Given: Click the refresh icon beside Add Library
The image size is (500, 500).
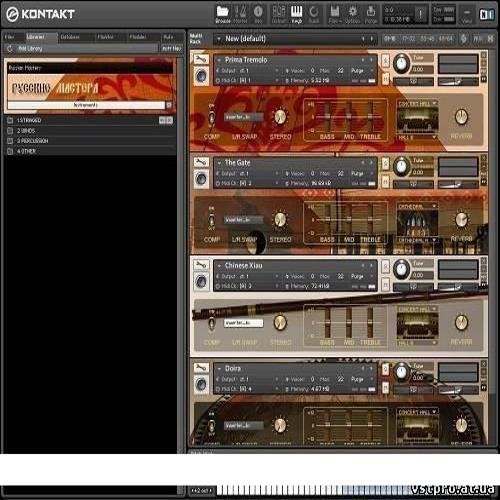Looking at the screenshot, I should pyautogui.click(x=10, y=49).
